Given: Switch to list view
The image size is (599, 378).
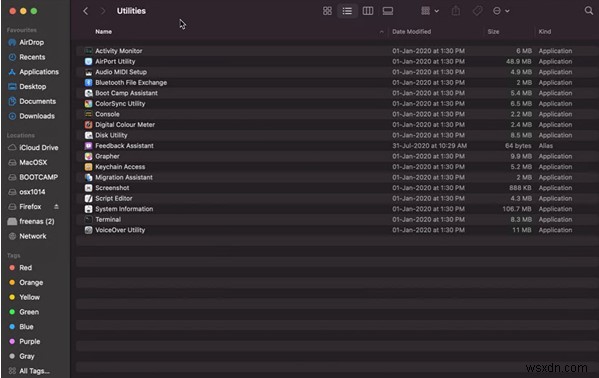Looking at the screenshot, I should [x=347, y=11].
